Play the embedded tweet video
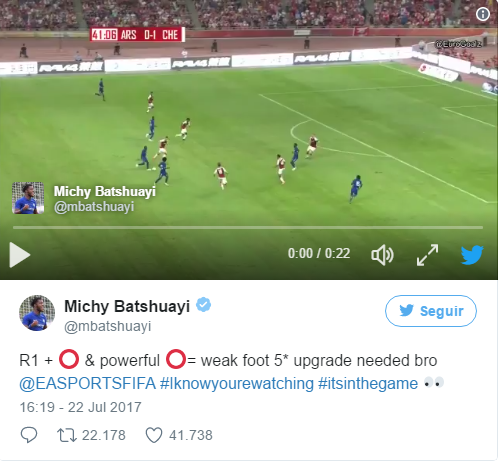The width and height of the screenshot is (498, 461). point(20,255)
